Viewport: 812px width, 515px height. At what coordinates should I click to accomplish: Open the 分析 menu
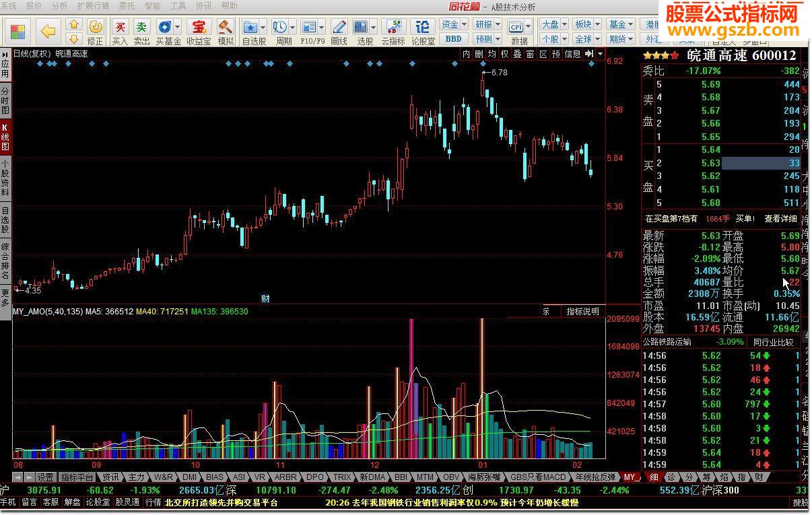(59, 6)
